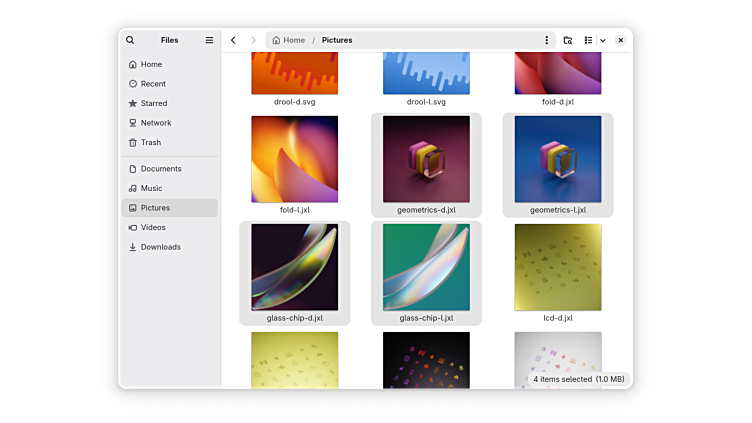Click the Home segment in the path bar
The image size is (752, 423).
(x=288, y=40)
